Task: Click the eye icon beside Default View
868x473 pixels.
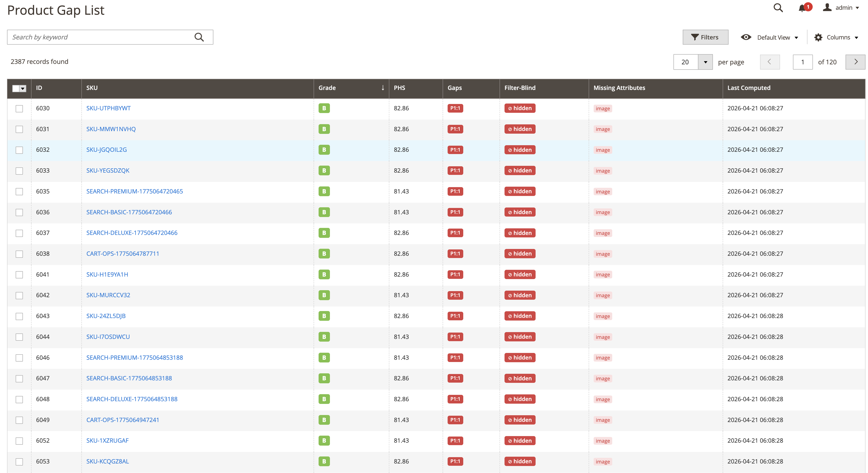Action: [x=746, y=37]
